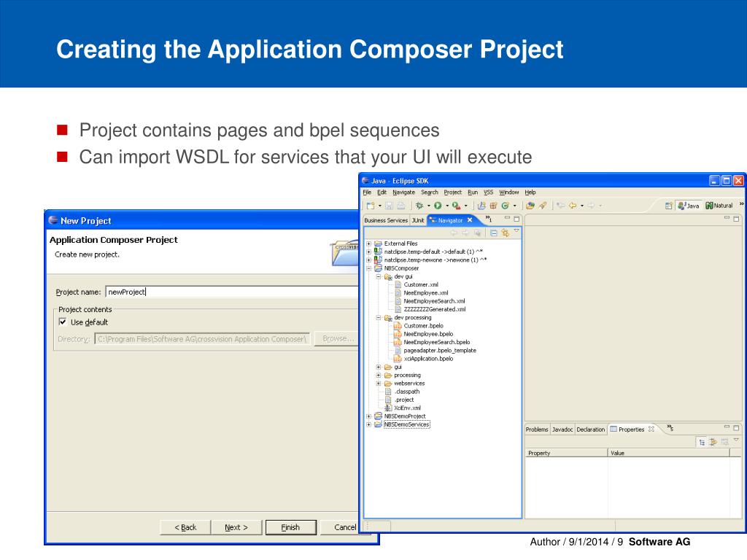This screenshot has width=747, height=560.
Task: Click the Search flashlight icon in toolbar
Action: [543, 206]
